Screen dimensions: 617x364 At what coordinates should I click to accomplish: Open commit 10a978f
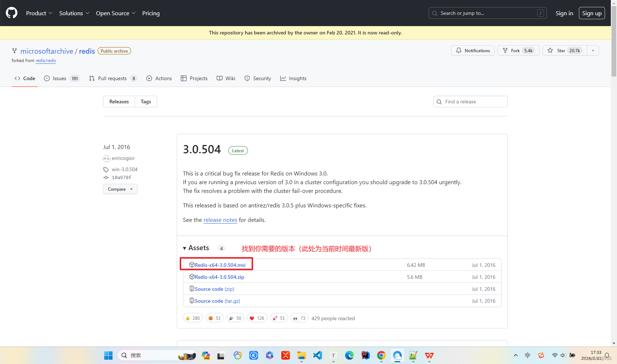click(121, 177)
